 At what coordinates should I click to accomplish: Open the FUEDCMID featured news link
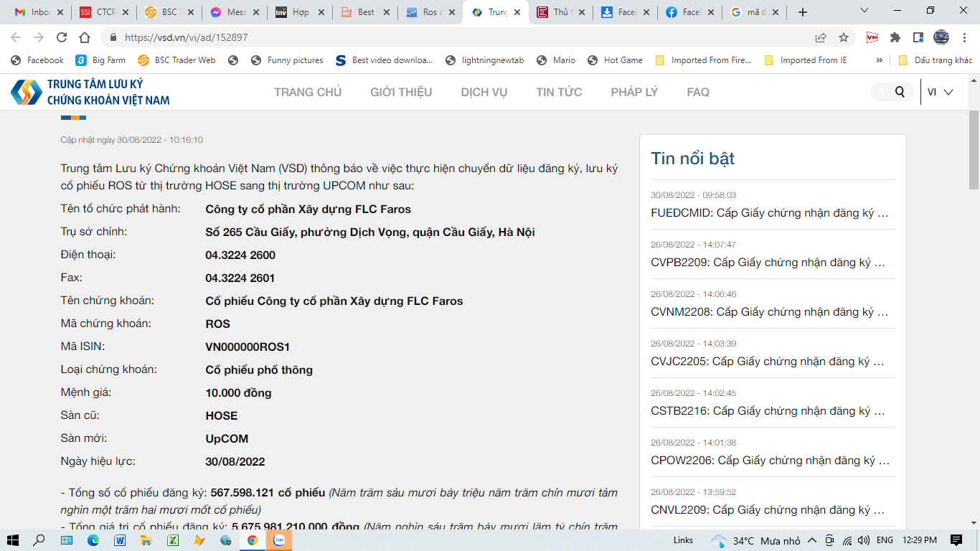[769, 213]
